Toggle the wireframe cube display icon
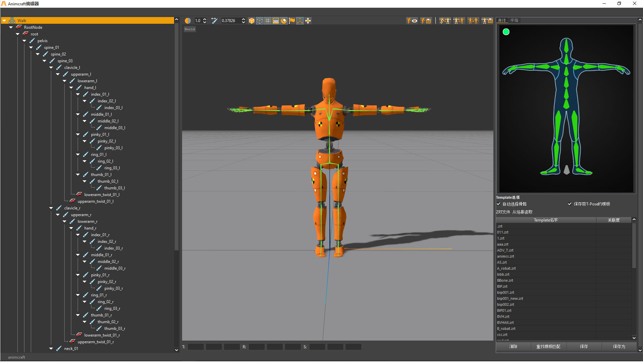643x364 pixels. 260,21
